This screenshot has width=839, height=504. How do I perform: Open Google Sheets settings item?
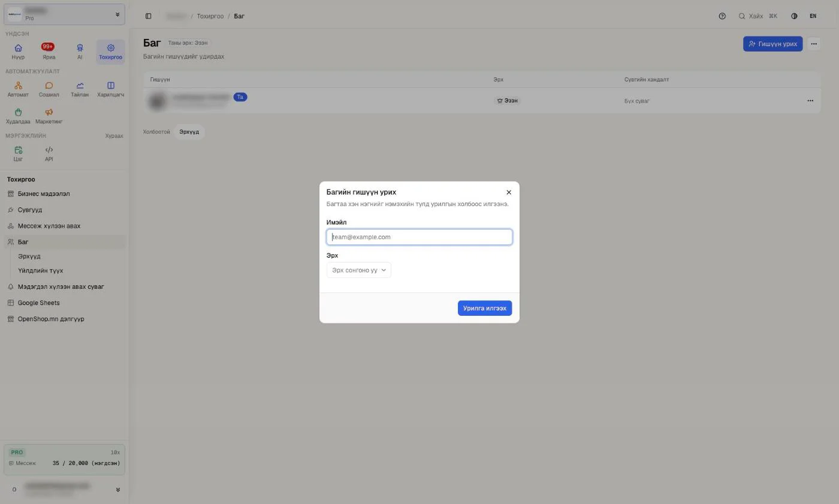click(x=64, y=303)
